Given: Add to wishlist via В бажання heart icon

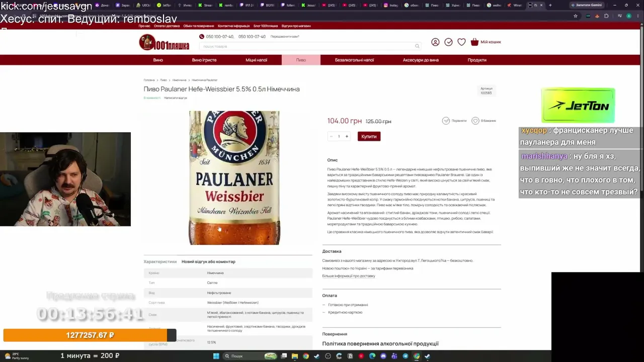Looking at the screenshot, I should click(475, 121).
